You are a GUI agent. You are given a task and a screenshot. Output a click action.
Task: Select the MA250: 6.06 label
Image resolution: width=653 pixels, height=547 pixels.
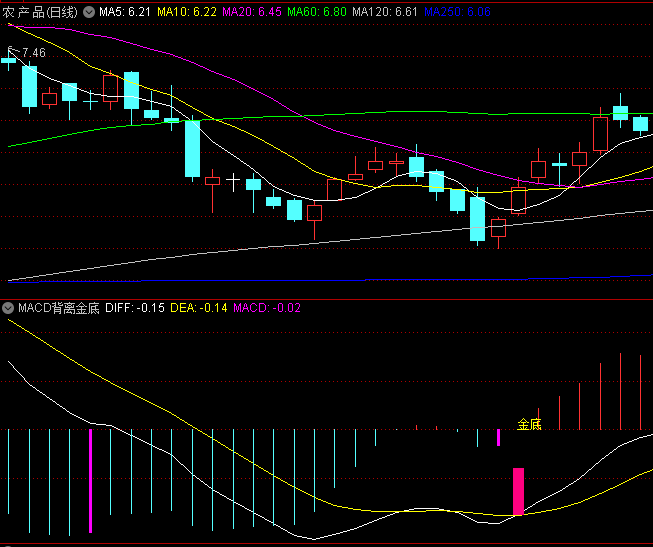pos(457,12)
